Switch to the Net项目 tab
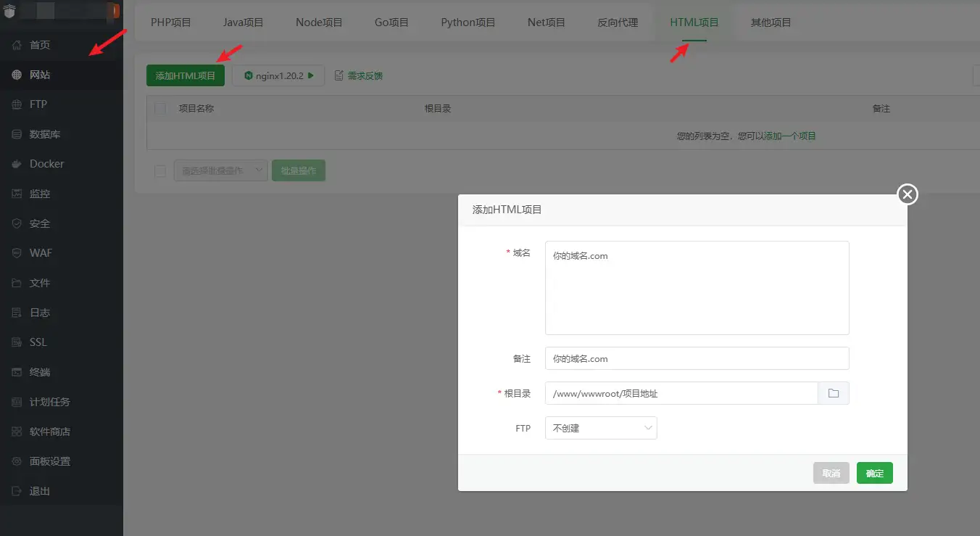Image resolution: width=980 pixels, height=536 pixels. click(x=547, y=22)
